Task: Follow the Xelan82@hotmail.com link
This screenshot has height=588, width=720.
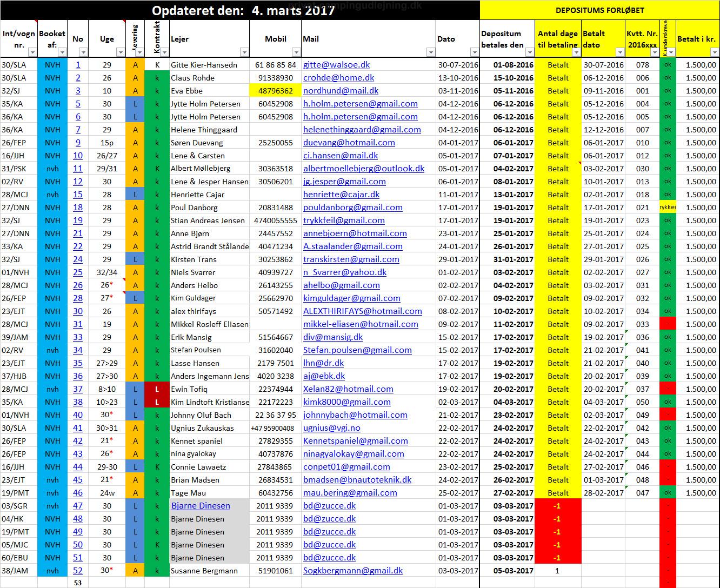Action: [x=348, y=389]
